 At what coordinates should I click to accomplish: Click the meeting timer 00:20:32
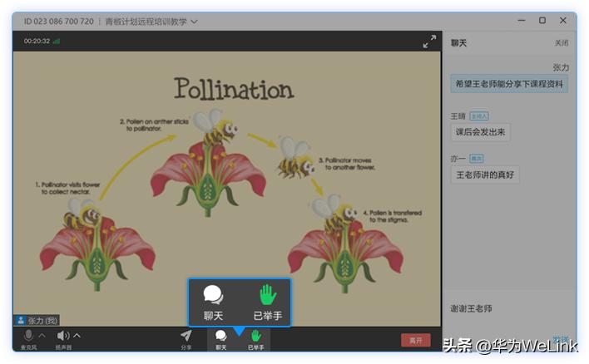(x=37, y=42)
